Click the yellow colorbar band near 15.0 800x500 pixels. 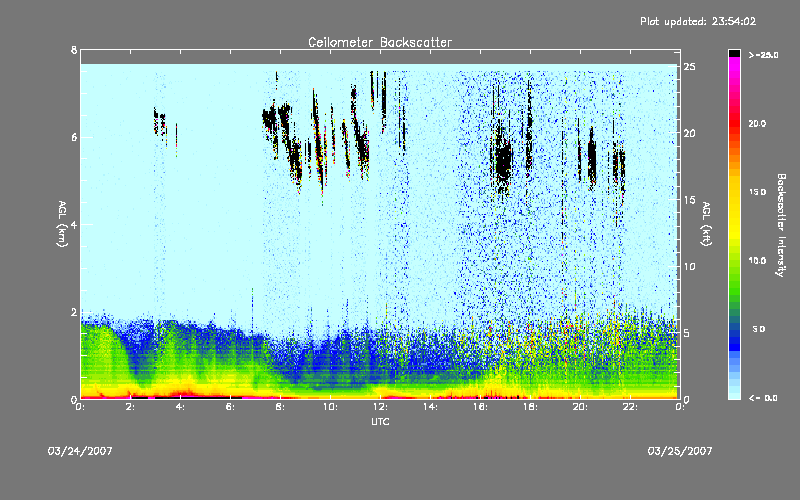pyautogui.click(x=734, y=192)
